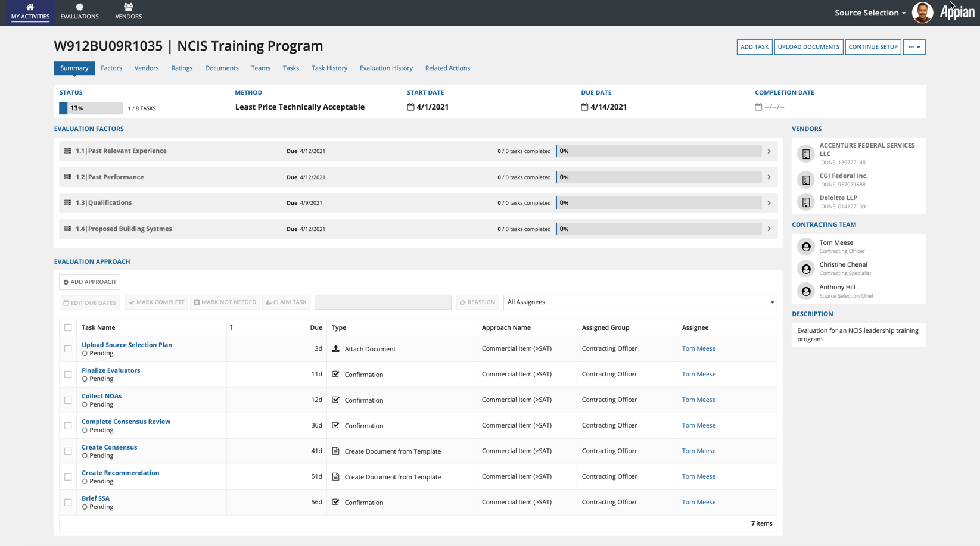Click the Qualifications list icon

[68, 203]
